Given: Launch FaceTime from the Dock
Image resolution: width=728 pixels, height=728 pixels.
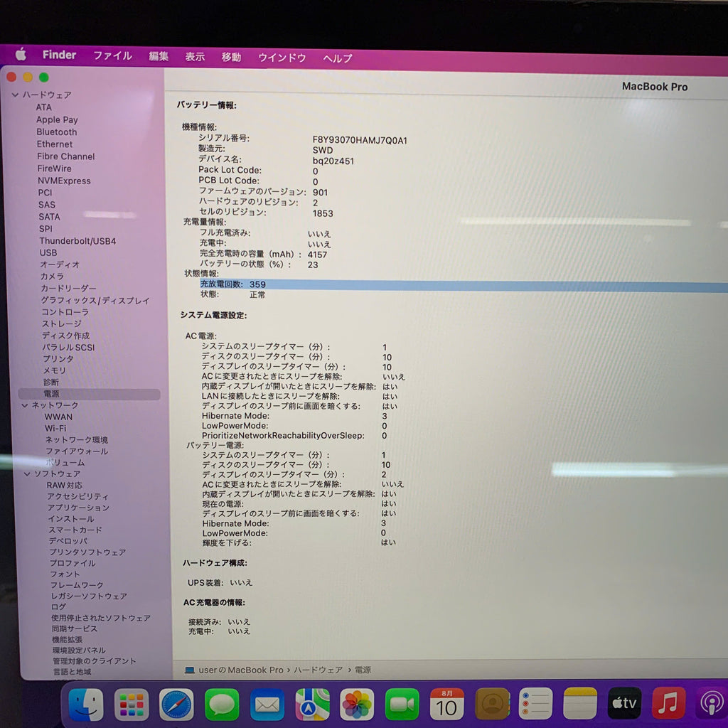Looking at the screenshot, I should click(402, 705).
